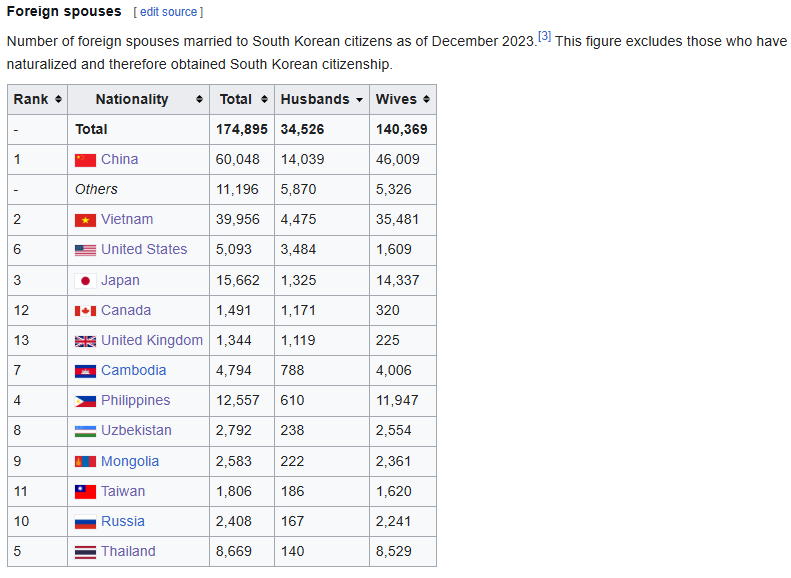Click the Mongolia flag icon

coord(85,461)
